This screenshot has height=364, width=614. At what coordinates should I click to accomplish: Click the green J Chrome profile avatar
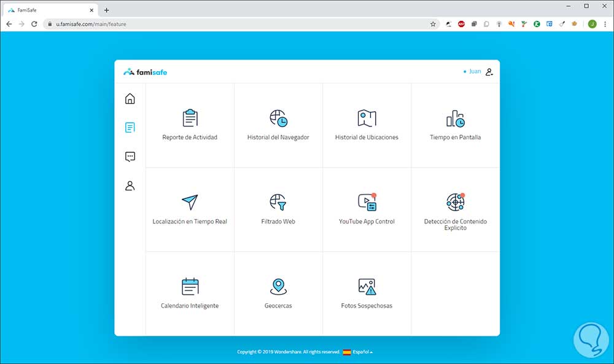pos(592,24)
